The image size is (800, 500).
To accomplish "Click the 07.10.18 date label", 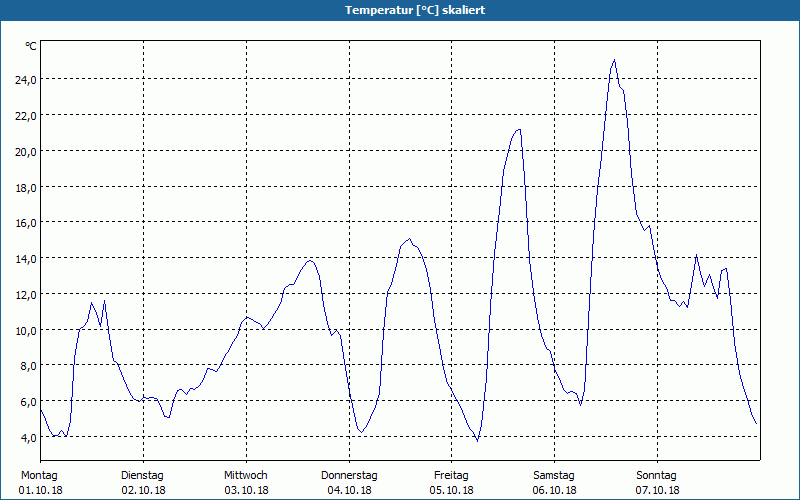I will coord(658,490).
